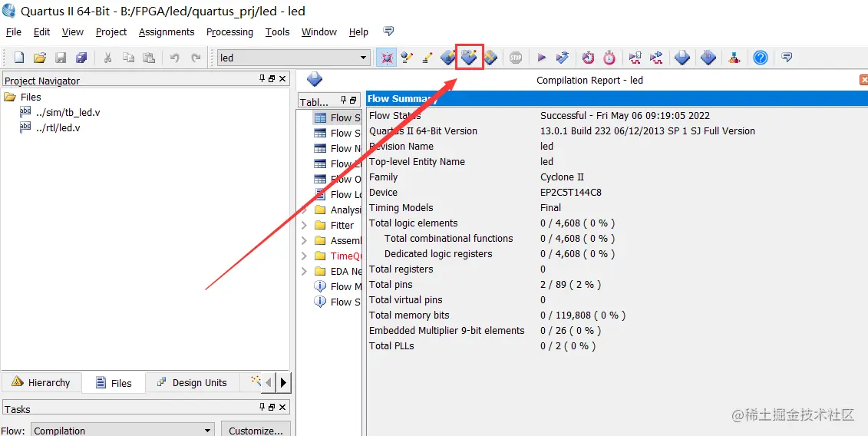Start compilation with the purple play icon
Viewport: 868px width, 436px height.
click(542, 58)
